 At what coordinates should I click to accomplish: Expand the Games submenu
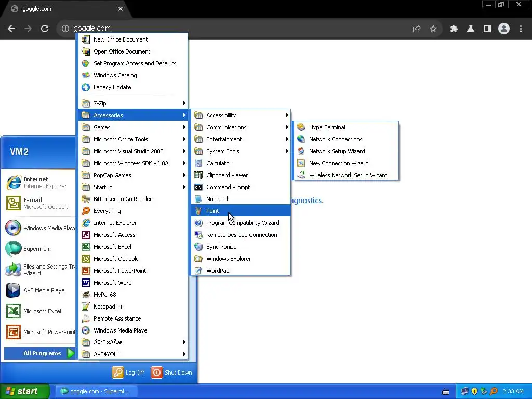pos(134,127)
